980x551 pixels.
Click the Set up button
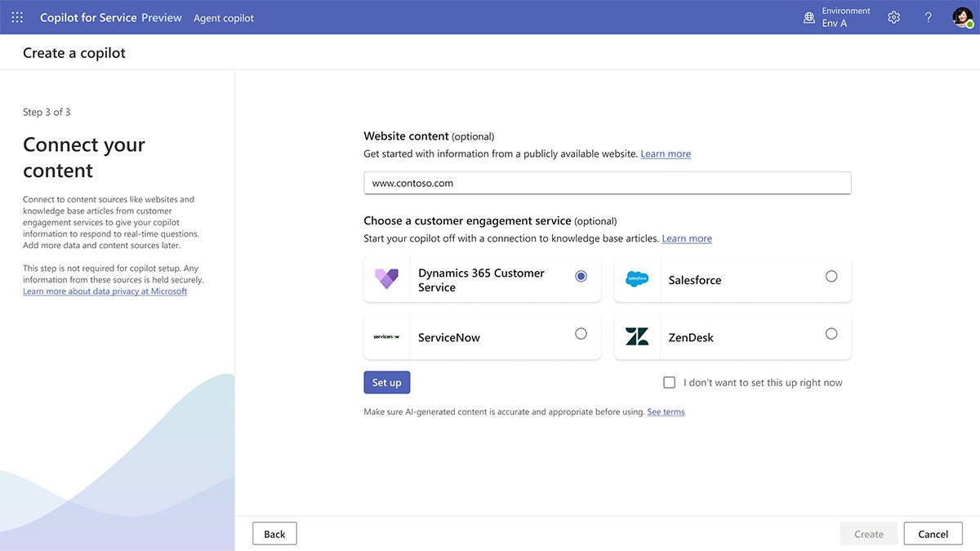tap(386, 382)
